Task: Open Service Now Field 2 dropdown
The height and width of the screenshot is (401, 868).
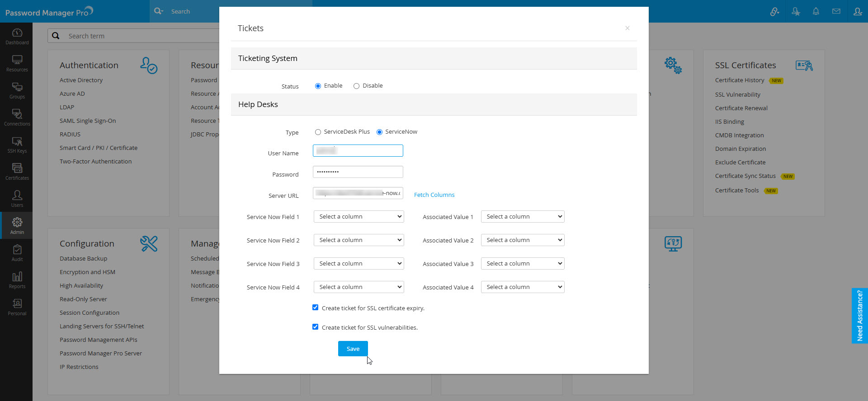Action: tap(359, 240)
